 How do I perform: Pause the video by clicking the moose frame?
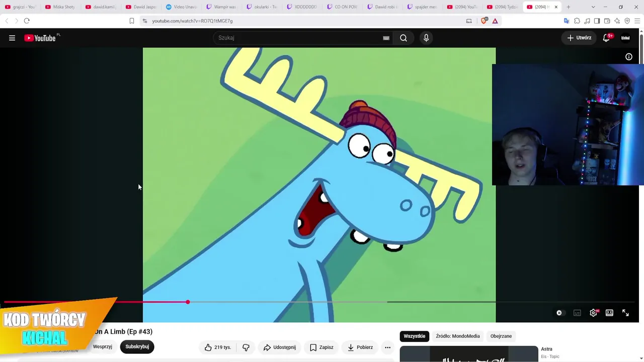point(319,185)
